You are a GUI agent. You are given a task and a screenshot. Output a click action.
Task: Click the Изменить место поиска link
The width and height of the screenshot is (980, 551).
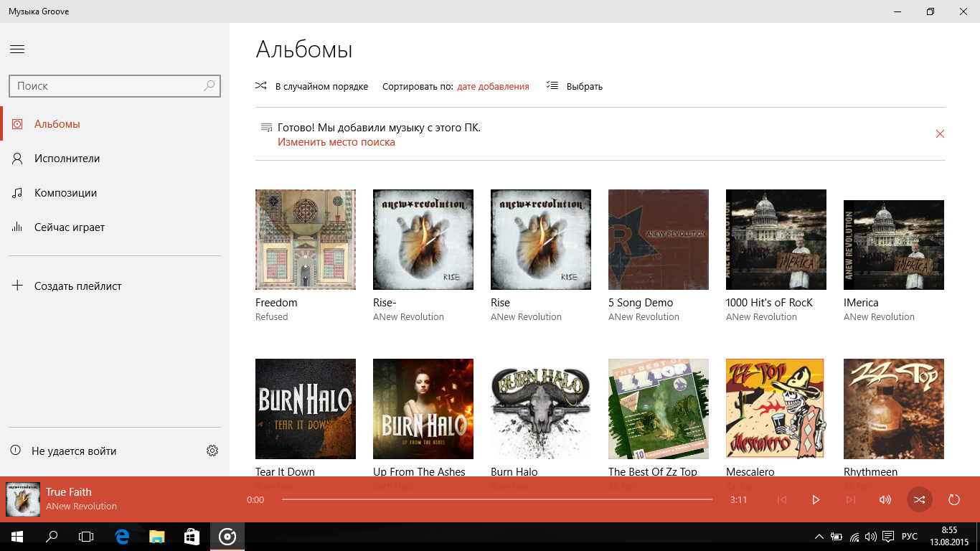coord(336,142)
